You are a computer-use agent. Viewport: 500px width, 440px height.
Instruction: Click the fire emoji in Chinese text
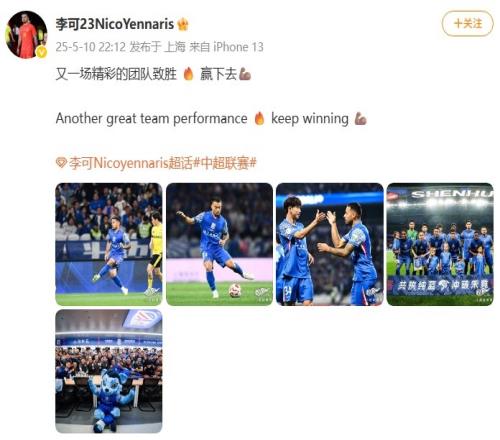188,74
